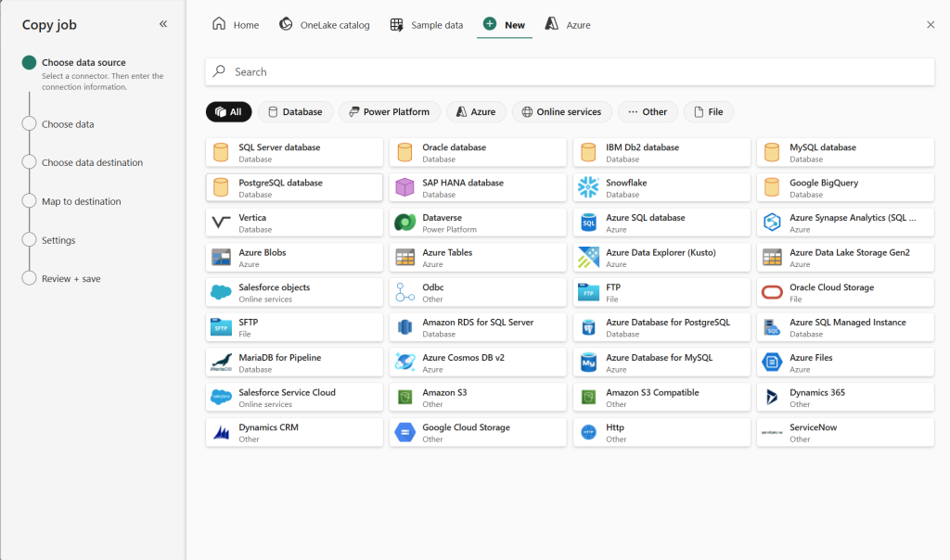
Task: Click the Azure Synapse Analytics icon
Action: [x=772, y=223]
